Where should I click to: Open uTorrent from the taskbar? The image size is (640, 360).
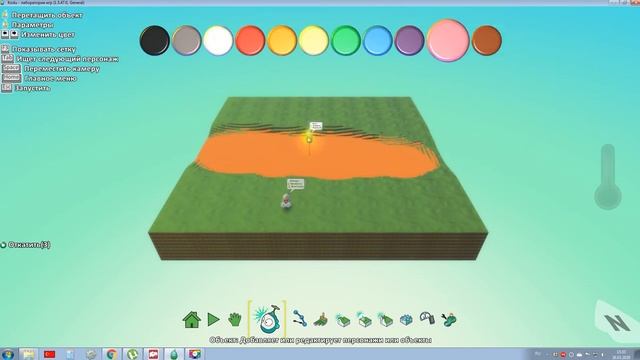click(132, 354)
